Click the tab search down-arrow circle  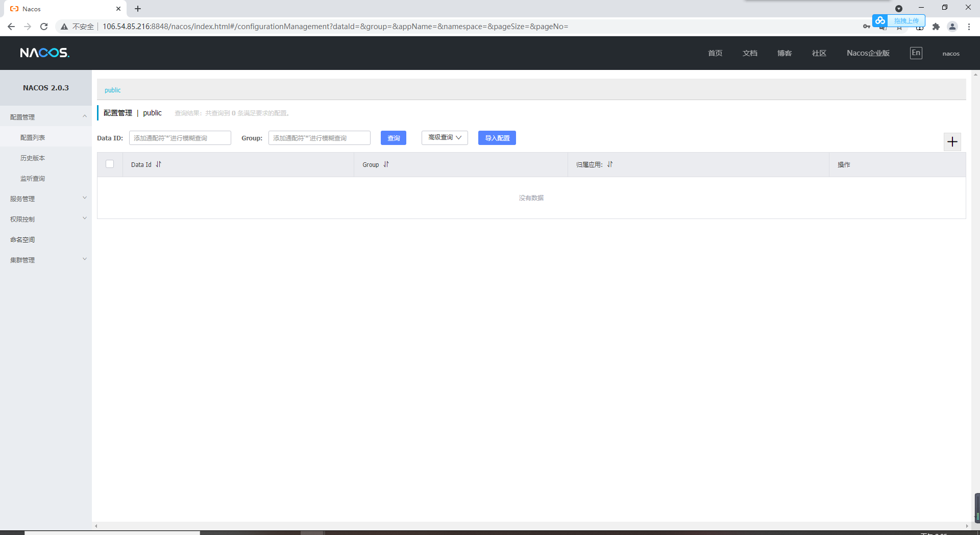point(899,9)
